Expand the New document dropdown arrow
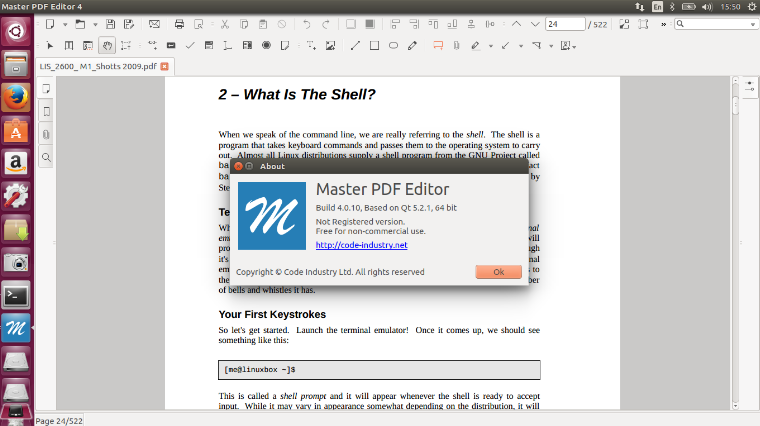The width and height of the screenshot is (760, 426). [65, 24]
